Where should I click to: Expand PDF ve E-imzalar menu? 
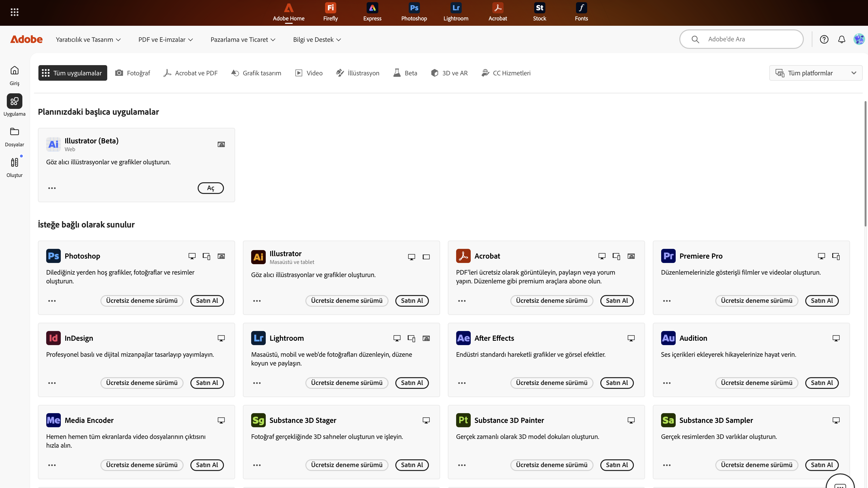[x=166, y=40]
